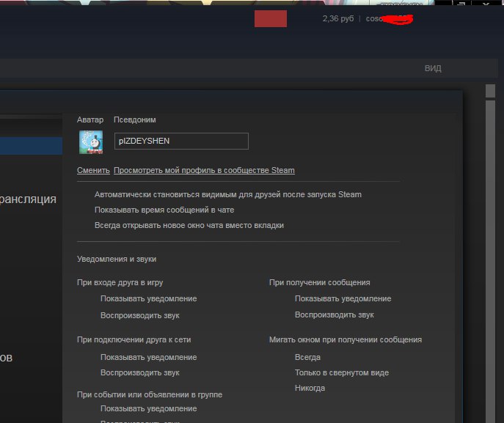The image size is (504, 423).
Task: Click Мигать окном при получении сообщения label
Action: coord(346,340)
